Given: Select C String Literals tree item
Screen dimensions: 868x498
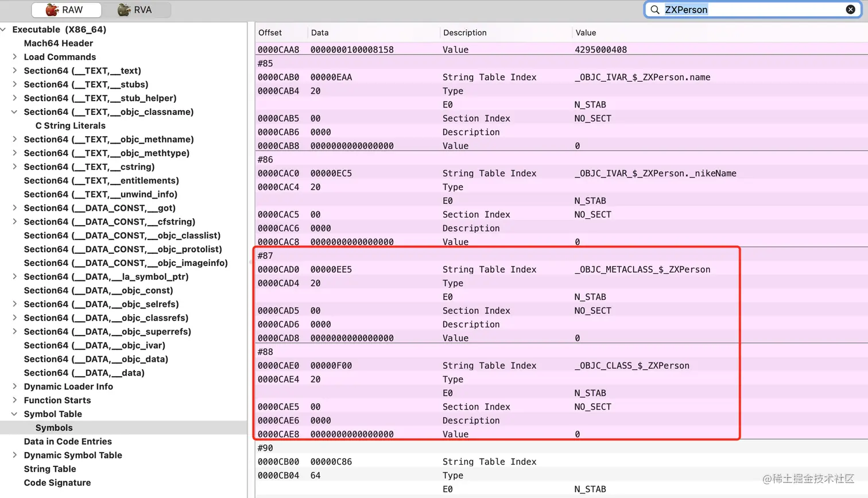Looking at the screenshot, I should point(70,126).
